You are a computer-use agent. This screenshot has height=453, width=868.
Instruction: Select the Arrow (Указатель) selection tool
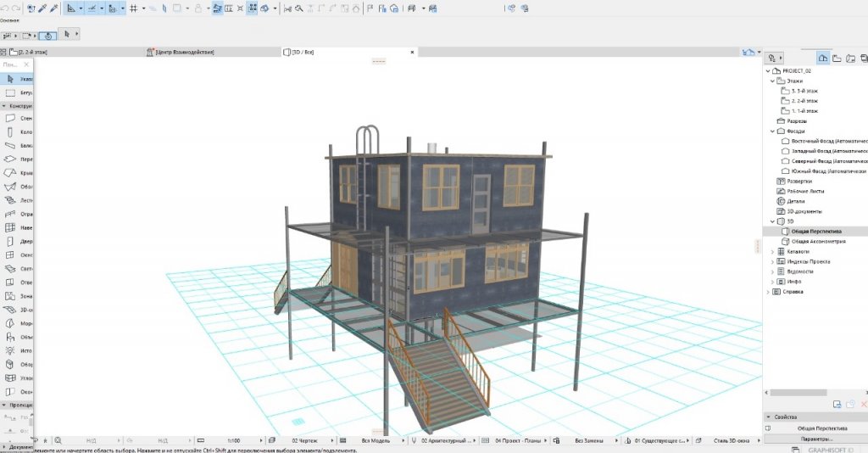12,78
